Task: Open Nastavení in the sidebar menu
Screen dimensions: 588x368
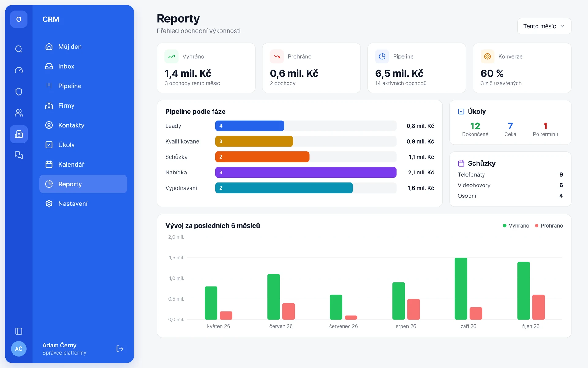Action: (83, 204)
